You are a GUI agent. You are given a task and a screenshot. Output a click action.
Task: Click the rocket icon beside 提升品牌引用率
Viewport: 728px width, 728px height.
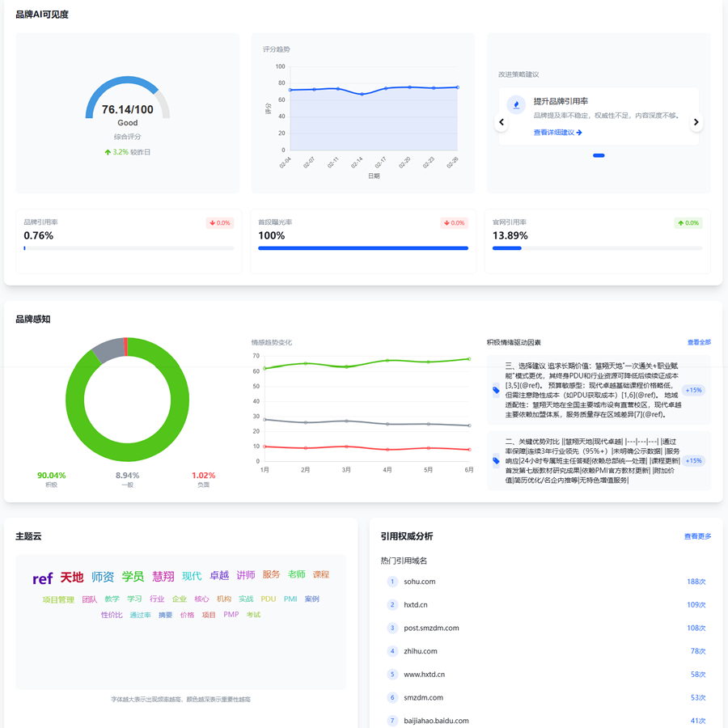[516, 105]
